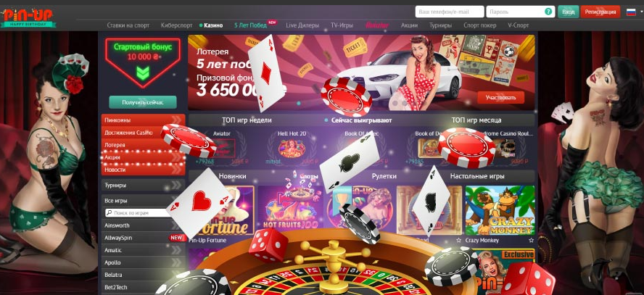Focus the phone/e-mail login field
Image resolution: width=644 pixels, height=295 pixels.
point(450,12)
